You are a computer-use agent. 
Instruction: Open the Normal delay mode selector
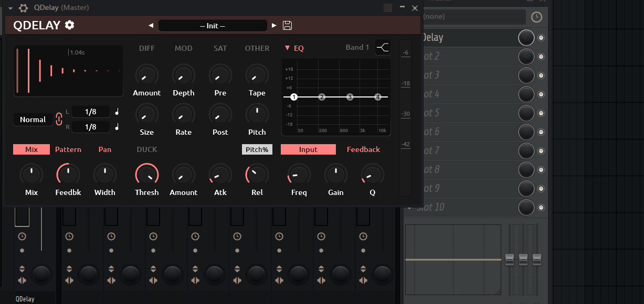(x=33, y=120)
